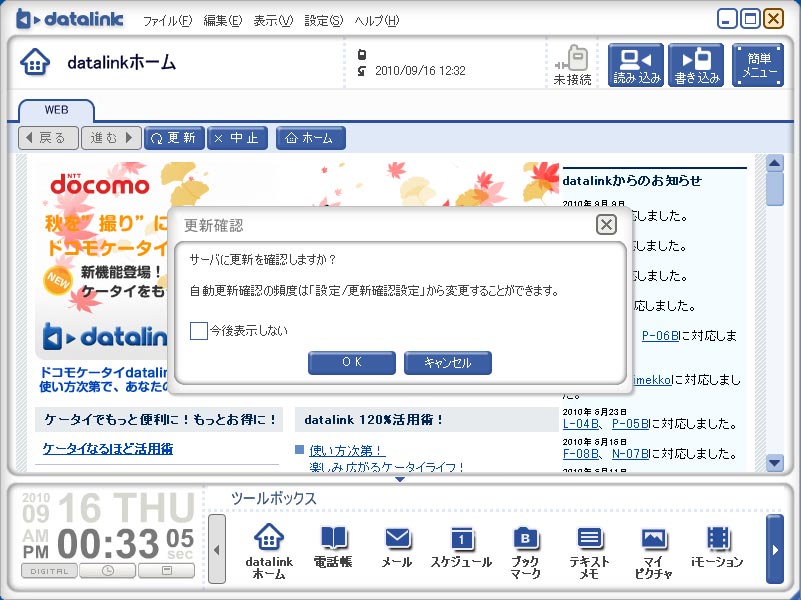Confirm update check with OK button
Image resolution: width=801 pixels, height=600 pixels.
[x=351, y=363]
